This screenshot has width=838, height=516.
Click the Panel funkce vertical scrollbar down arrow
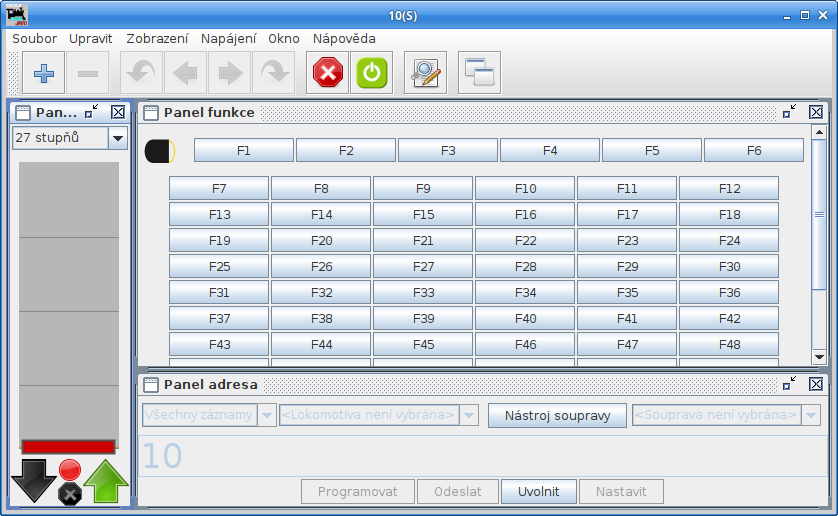pos(819,357)
